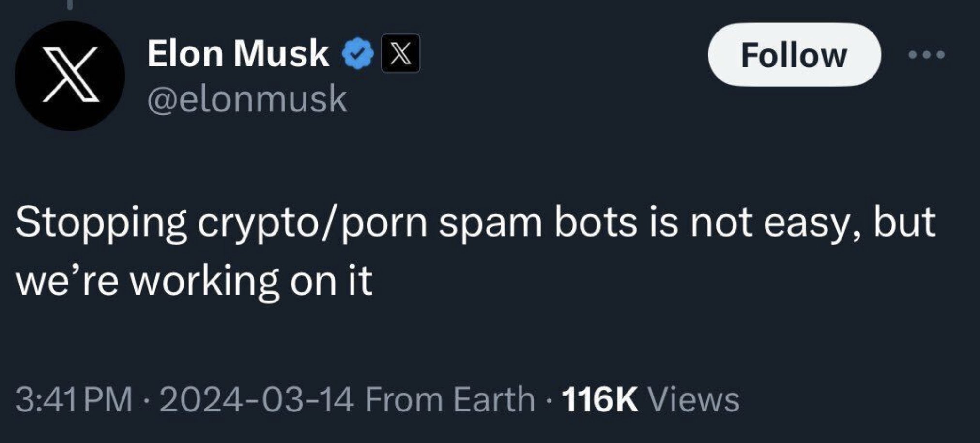Click the From Earth location label

450,399
